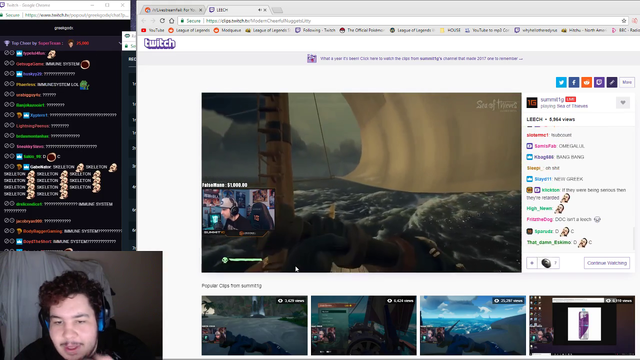Viewport: 640px width, 360px height.
Task: Open the Modqueue bookmark
Action: pos(227,30)
